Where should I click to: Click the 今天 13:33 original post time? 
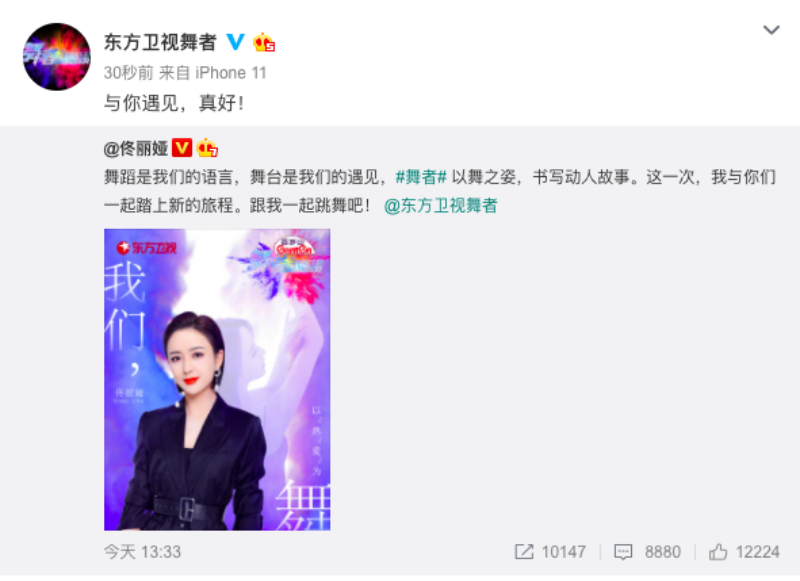(142, 552)
